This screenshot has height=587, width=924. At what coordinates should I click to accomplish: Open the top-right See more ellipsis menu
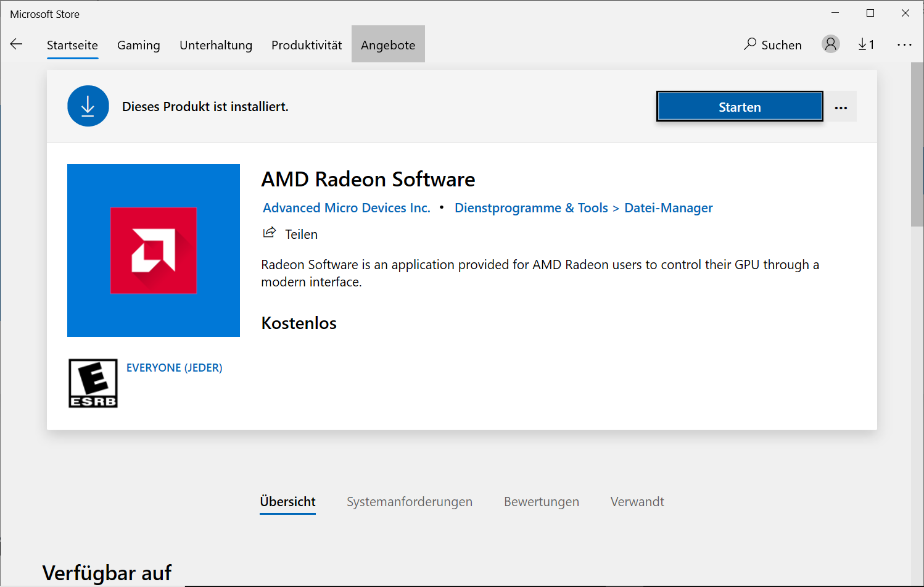click(904, 44)
